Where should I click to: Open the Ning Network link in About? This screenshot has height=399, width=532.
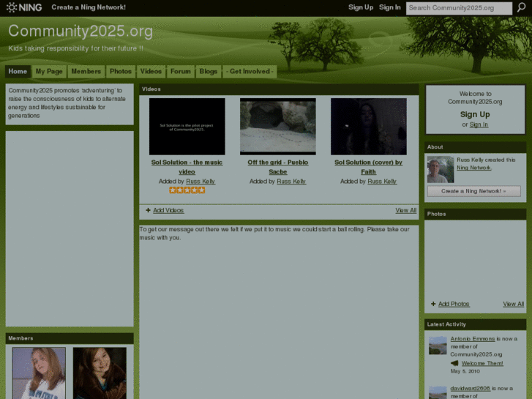(x=474, y=168)
